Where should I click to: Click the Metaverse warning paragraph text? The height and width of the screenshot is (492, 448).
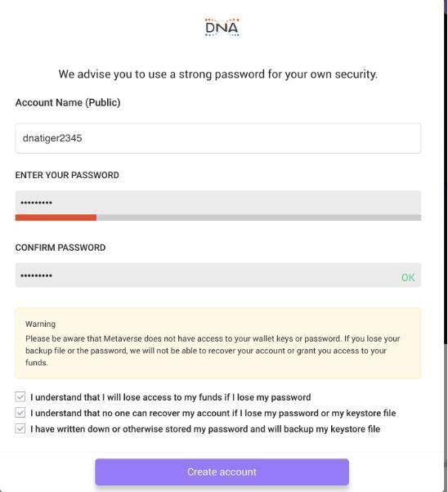213,351
